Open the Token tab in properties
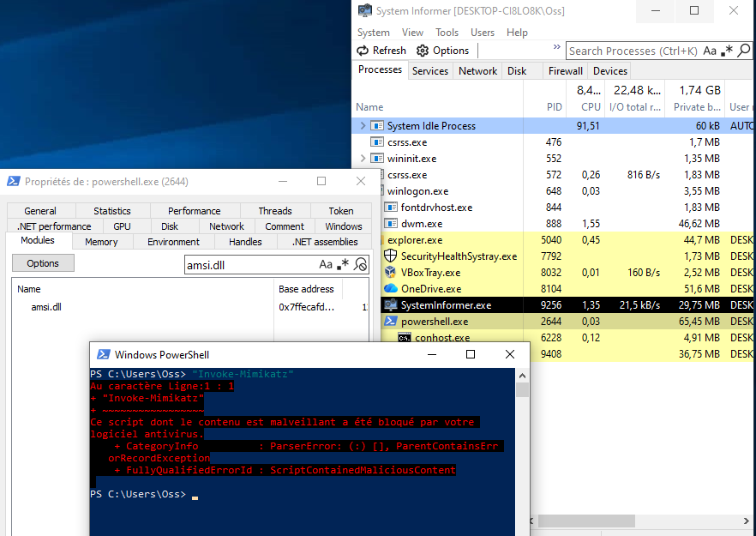Image resolution: width=756 pixels, height=536 pixels. click(x=341, y=211)
